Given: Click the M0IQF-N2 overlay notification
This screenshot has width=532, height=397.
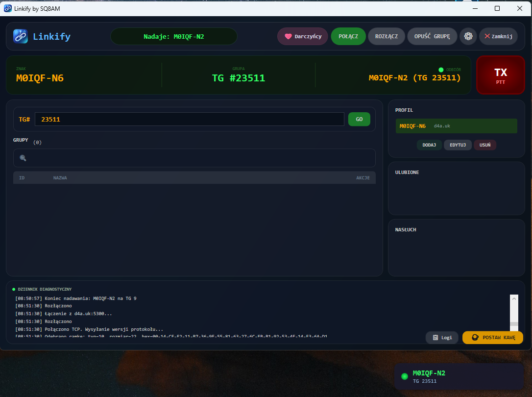Looking at the screenshot, I should 459,376.
